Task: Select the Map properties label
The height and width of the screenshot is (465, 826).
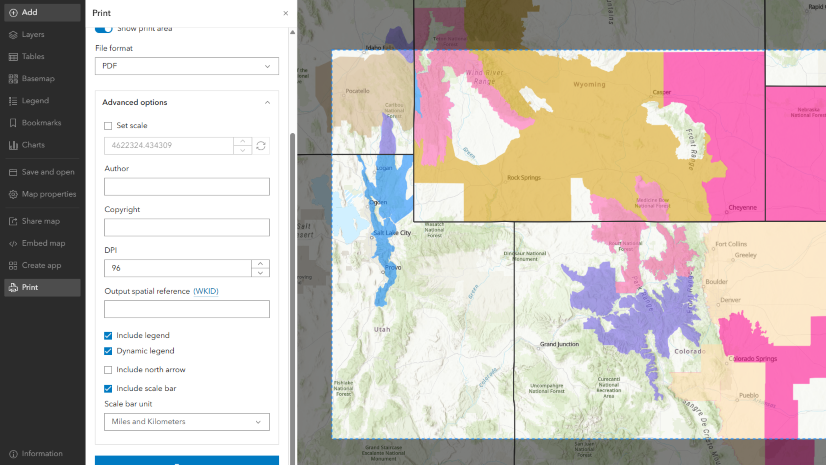Action: tap(49, 194)
